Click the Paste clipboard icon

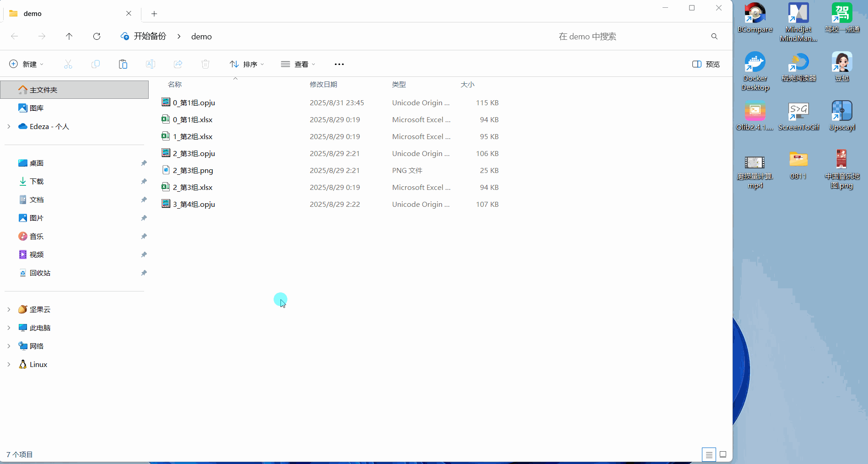click(123, 64)
